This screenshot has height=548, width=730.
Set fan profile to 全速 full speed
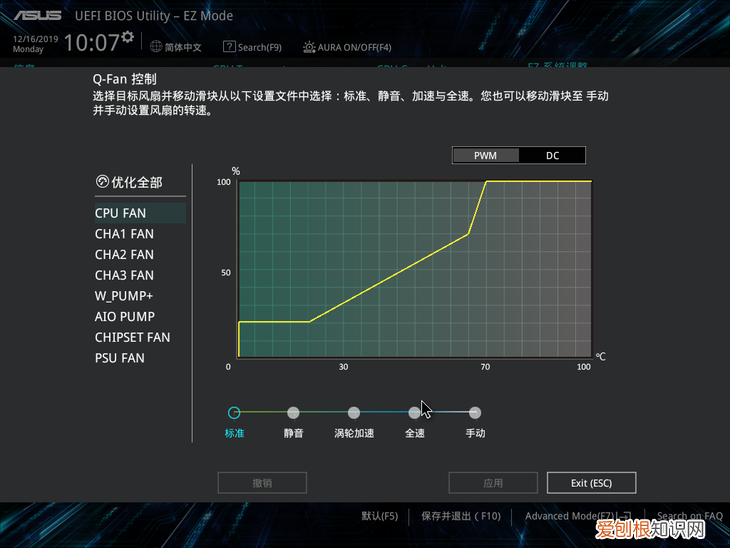coord(414,412)
